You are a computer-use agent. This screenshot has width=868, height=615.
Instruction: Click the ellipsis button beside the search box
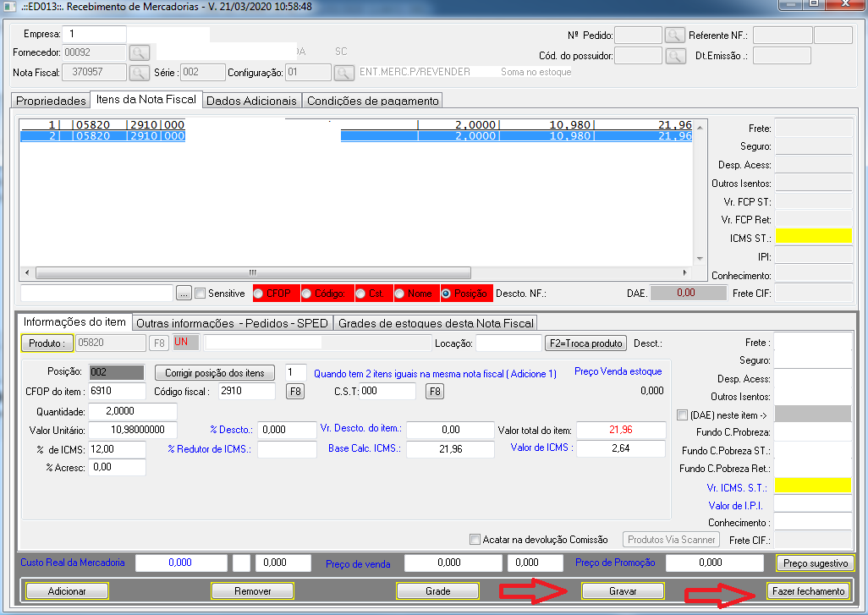pyautogui.click(x=184, y=294)
